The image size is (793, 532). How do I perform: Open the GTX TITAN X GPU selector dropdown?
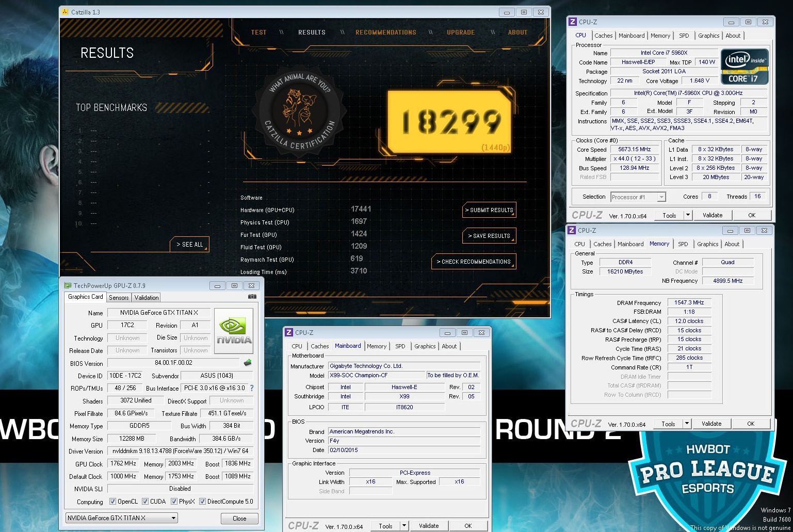[121, 518]
